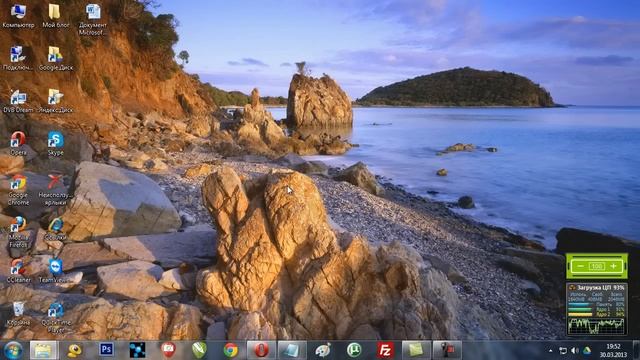Select the Skype desktop shortcut
640x360 pixels.
[x=56, y=143]
